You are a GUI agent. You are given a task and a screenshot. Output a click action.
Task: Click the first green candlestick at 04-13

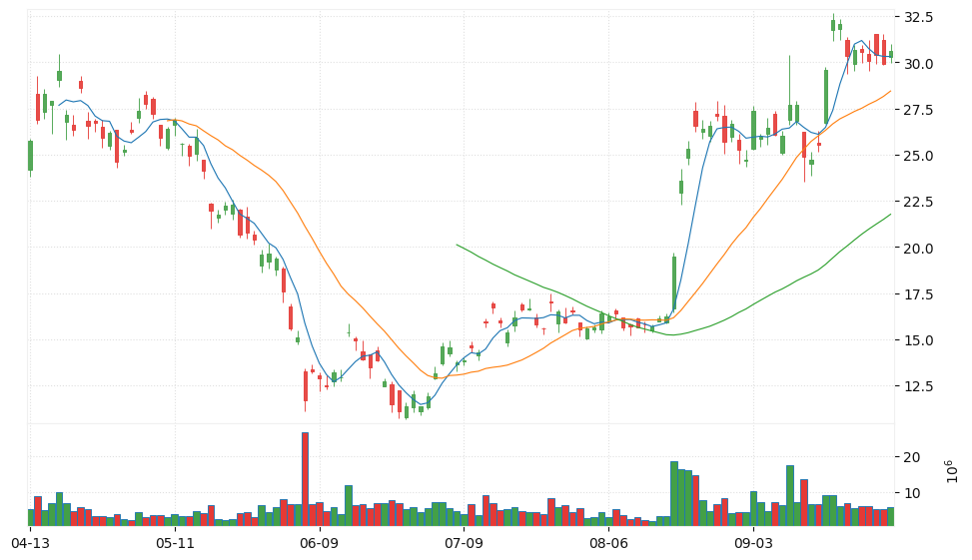[30, 156]
